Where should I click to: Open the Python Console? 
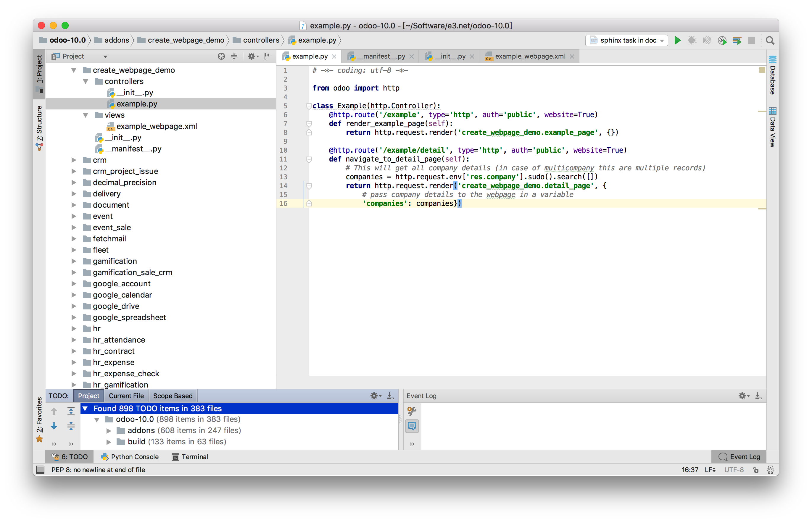point(130,457)
